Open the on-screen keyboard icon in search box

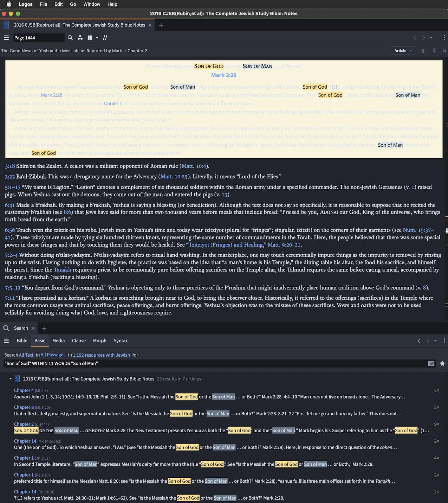click(x=431, y=363)
